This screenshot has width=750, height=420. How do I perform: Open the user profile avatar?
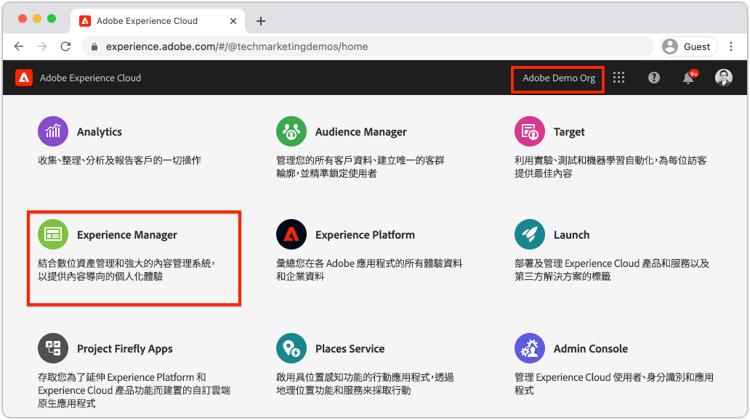(723, 77)
